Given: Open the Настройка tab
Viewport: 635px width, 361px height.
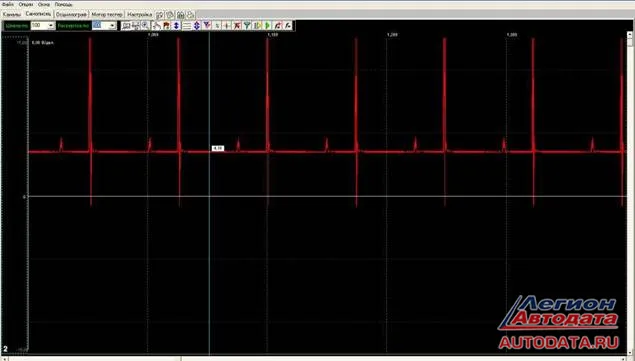Looking at the screenshot, I should coord(140,14).
